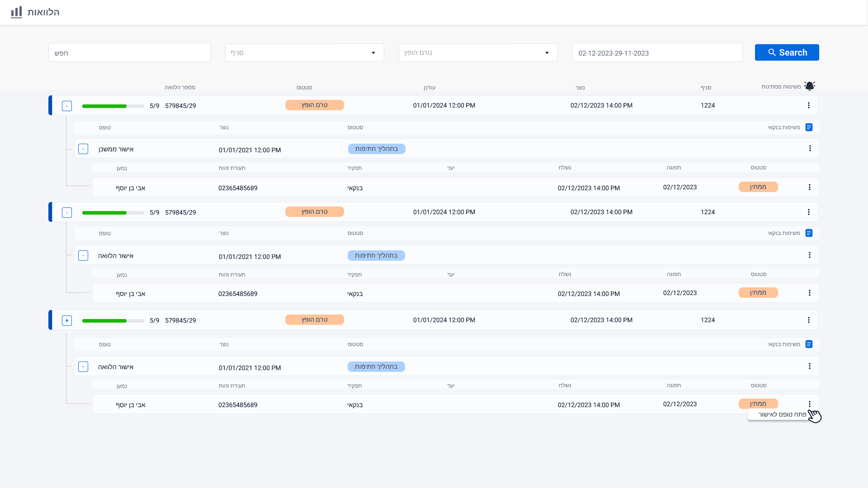The width and height of the screenshot is (868, 488).
Task: Click the חפש search input field
Action: click(129, 53)
